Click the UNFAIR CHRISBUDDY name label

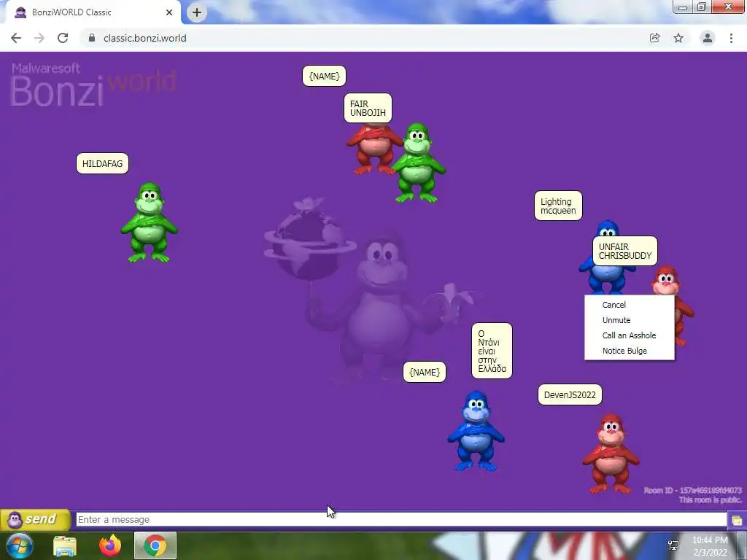pyautogui.click(x=625, y=251)
